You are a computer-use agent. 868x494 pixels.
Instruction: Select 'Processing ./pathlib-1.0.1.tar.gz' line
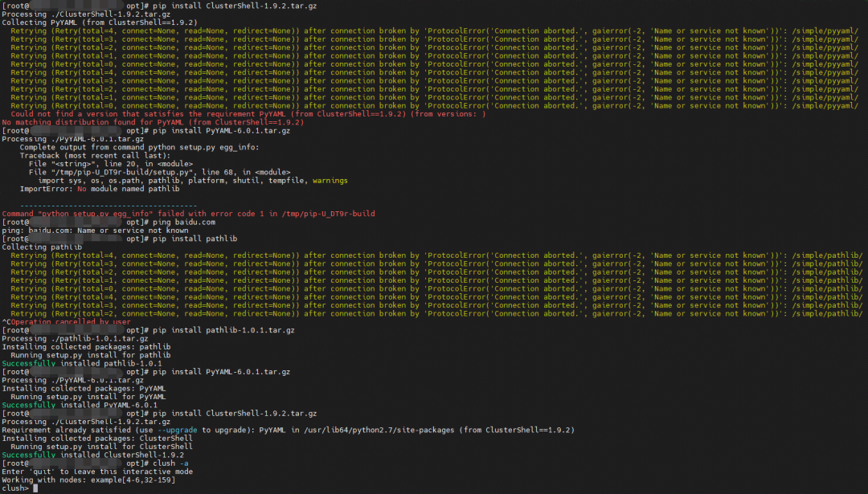(x=76, y=338)
